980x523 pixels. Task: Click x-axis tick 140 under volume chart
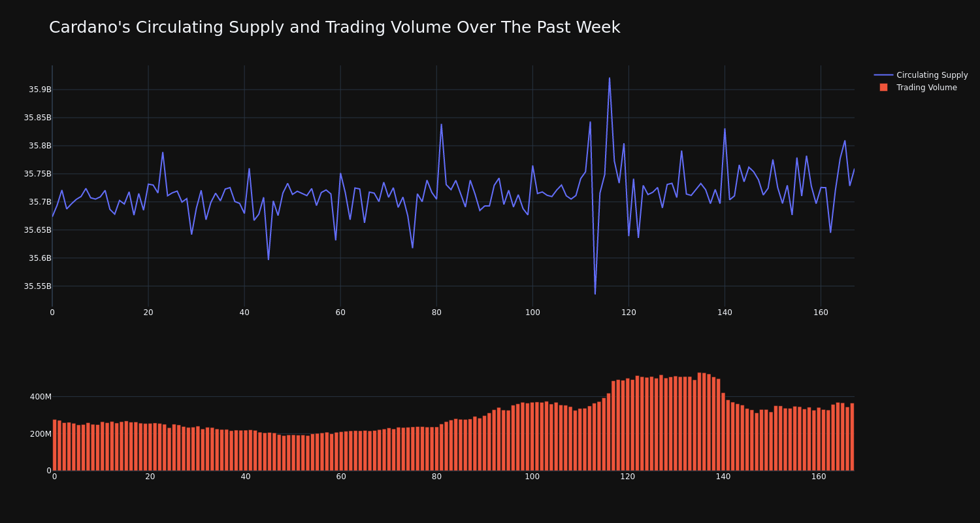tap(723, 477)
